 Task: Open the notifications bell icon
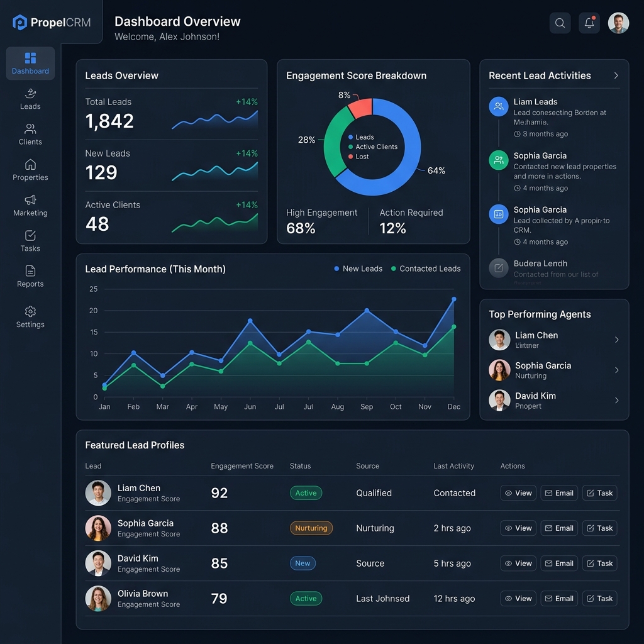pos(589,23)
